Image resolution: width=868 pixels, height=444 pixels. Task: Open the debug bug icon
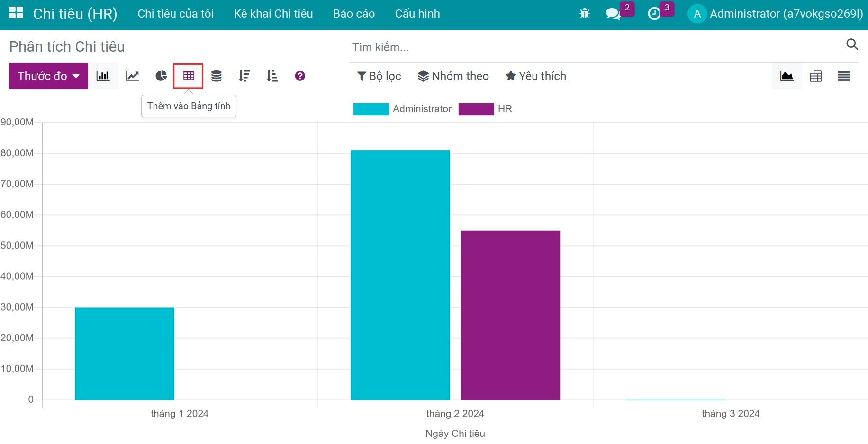[585, 14]
